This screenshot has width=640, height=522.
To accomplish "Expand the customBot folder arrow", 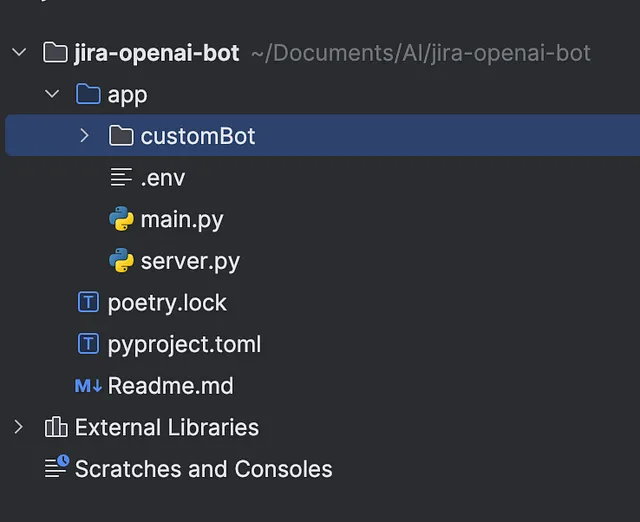I will 84,135.
